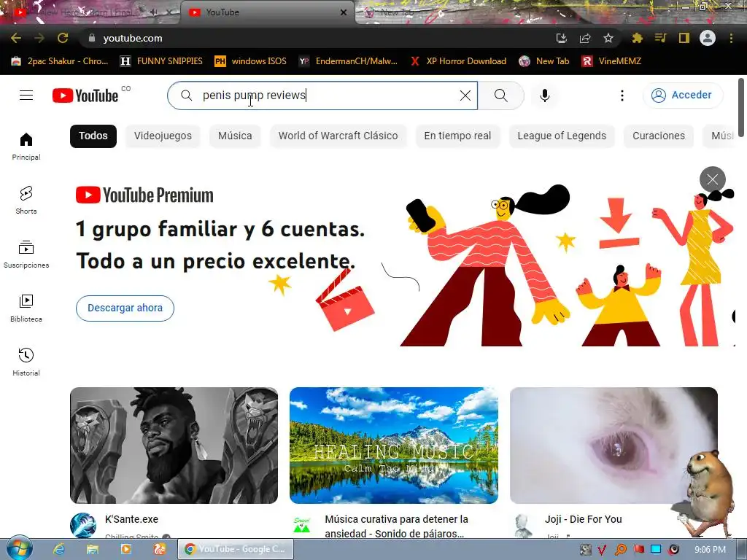Open the Windows Start button
The width and height of the screenshot is (747, 560).
[19, 548]
